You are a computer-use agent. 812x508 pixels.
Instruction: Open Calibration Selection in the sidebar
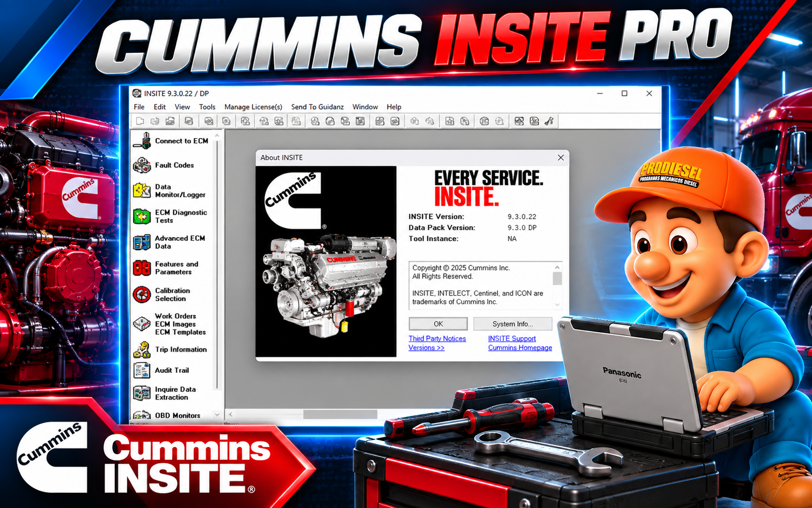point(162,294)
